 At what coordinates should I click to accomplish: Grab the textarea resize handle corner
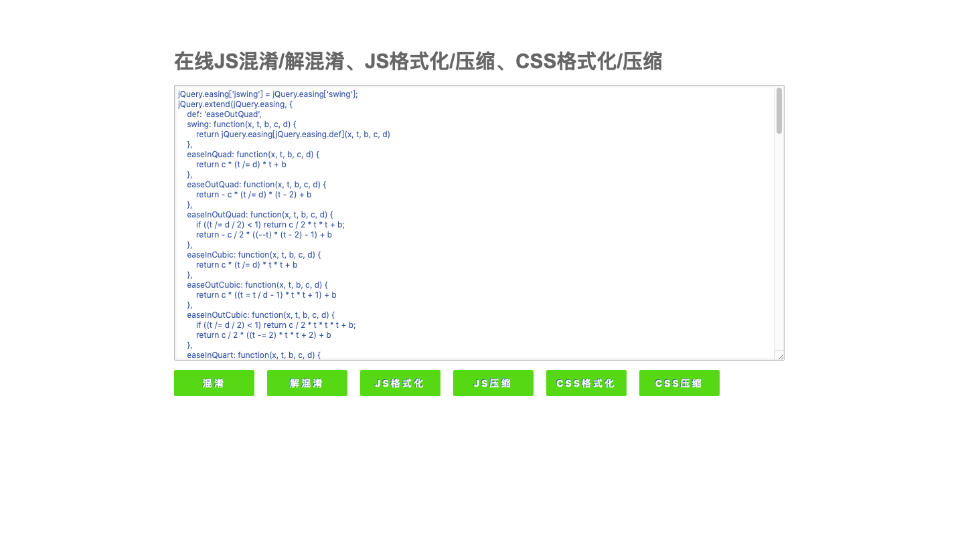pyautogui.click(x=779, y=355)
